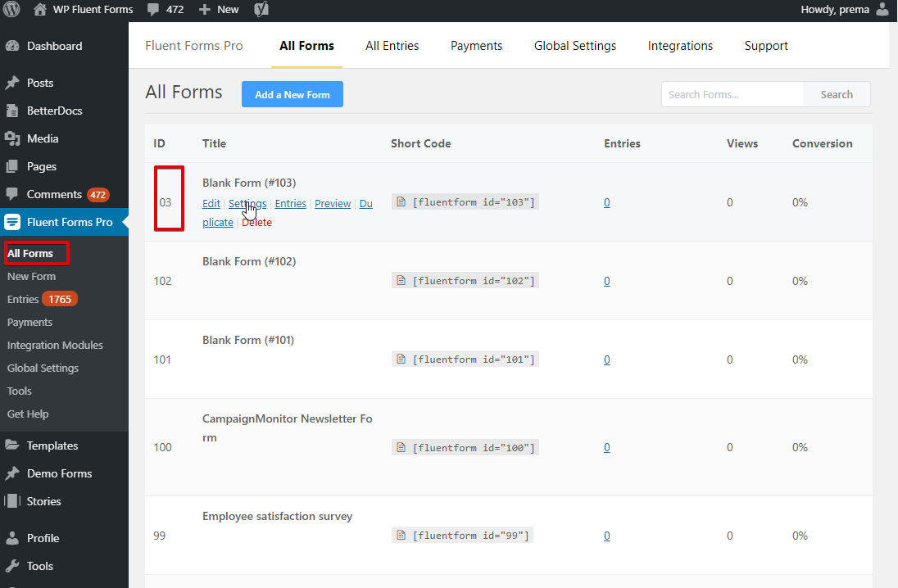Go to the Integrations tab
Image resolution: width=898 pixels, height=588 pixels.
680,46
